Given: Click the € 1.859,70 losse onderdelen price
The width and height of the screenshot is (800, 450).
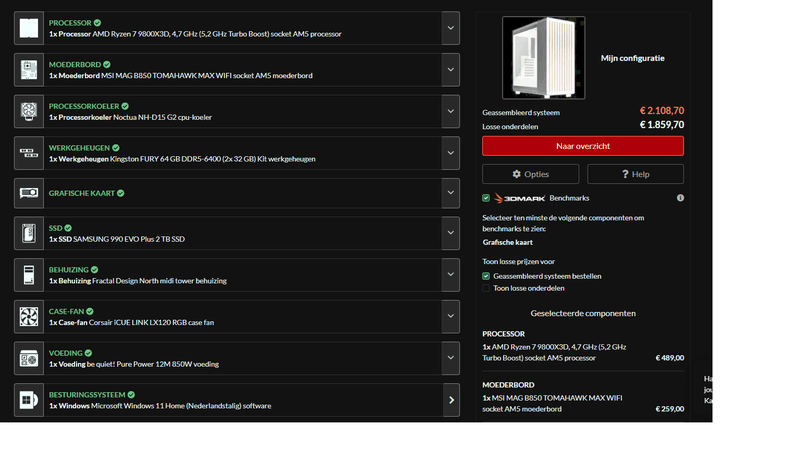Looking at the screenshot, I should (x=662, y=124).
